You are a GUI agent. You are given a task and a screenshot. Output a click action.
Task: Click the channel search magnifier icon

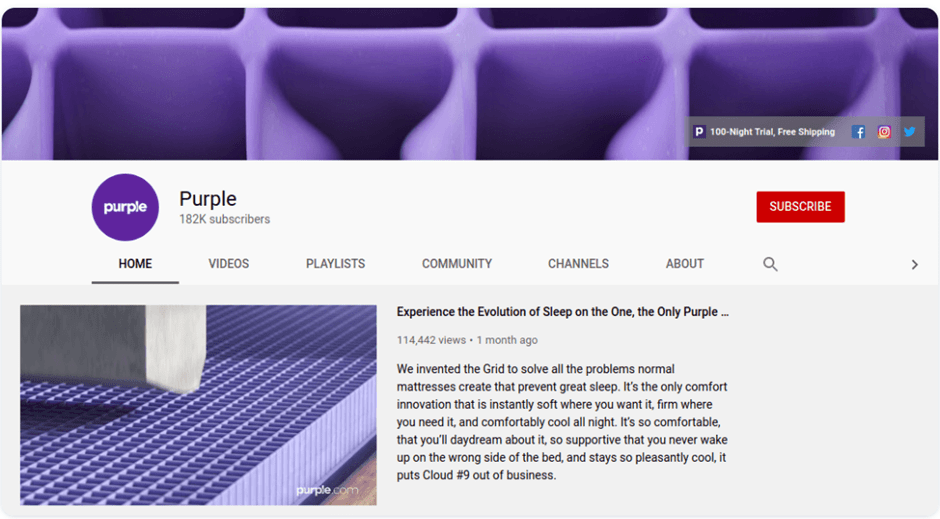[x=770, y=264]
